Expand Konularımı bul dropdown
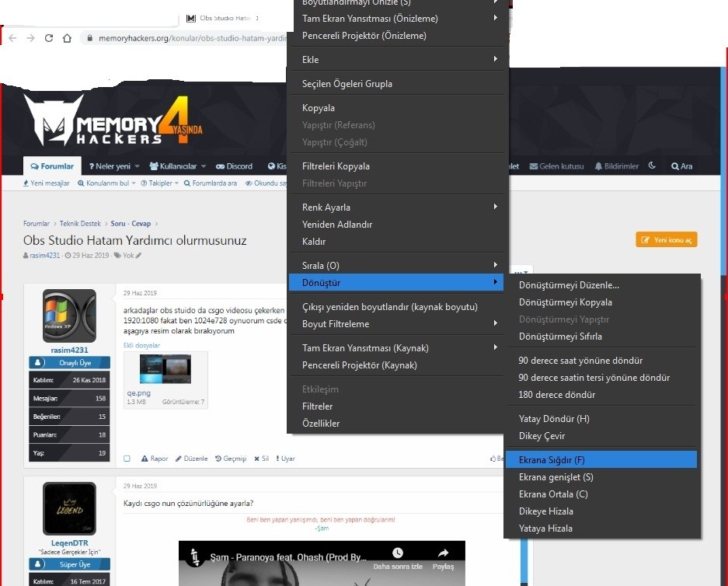 pyautogui.click(x=134, y=183)
